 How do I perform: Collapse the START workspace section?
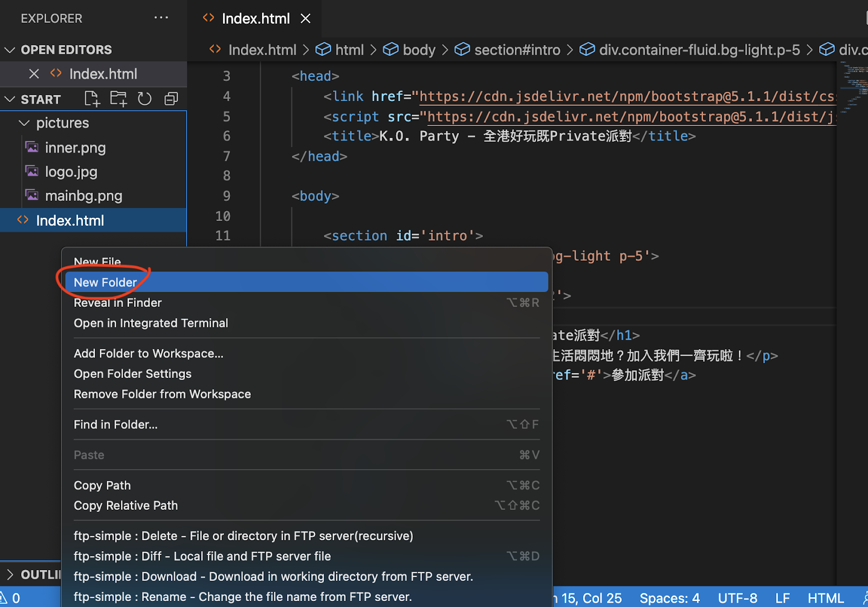[x=9, y=99]
